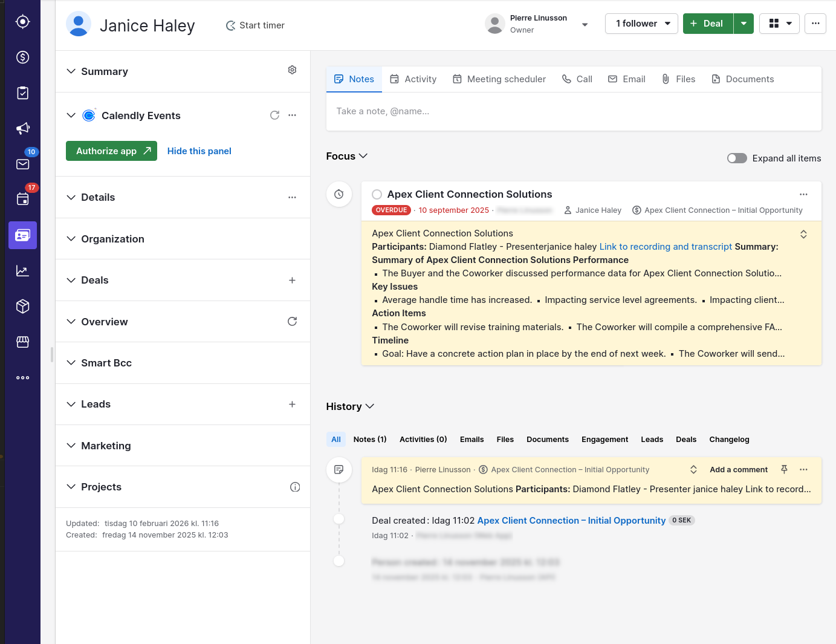Open Campaigns megaphone icon in sidebar

[x=22, y=128]
